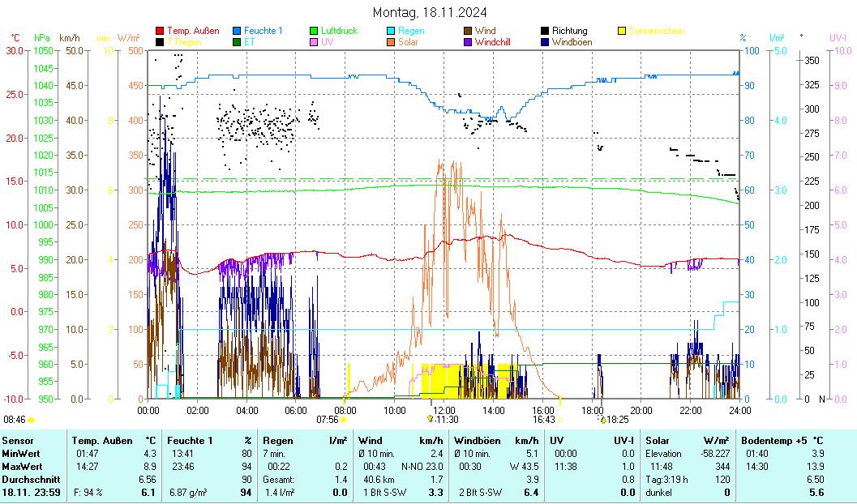
Task: Select the 'Wind' legend label
Action: (x=486, y=31)
